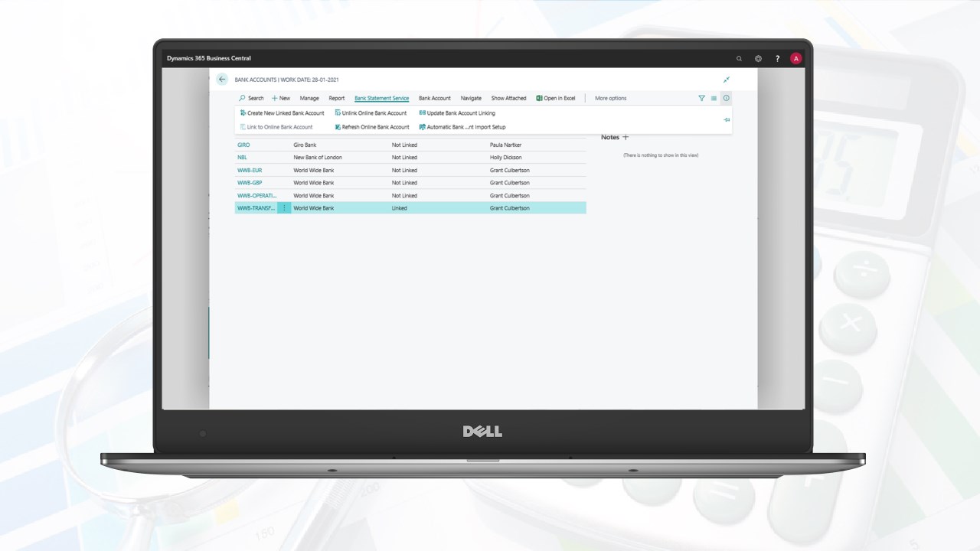Screen dimensions: 980x551
Task: Open the WWB-OPERATI... bank account link
Action: click(x=256, y=195)
